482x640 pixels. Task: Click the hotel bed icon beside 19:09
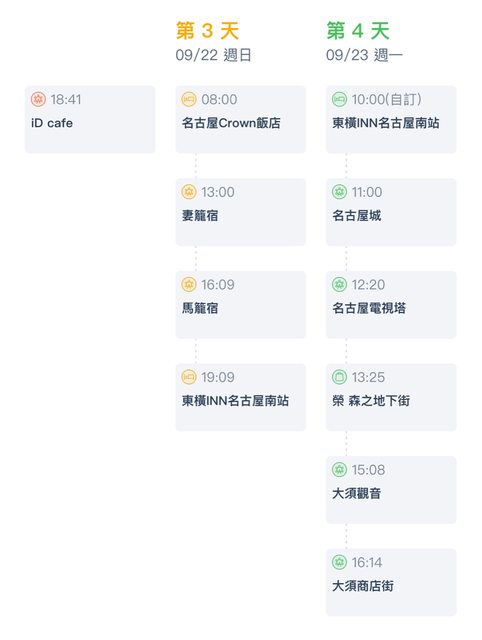(189, 377)
